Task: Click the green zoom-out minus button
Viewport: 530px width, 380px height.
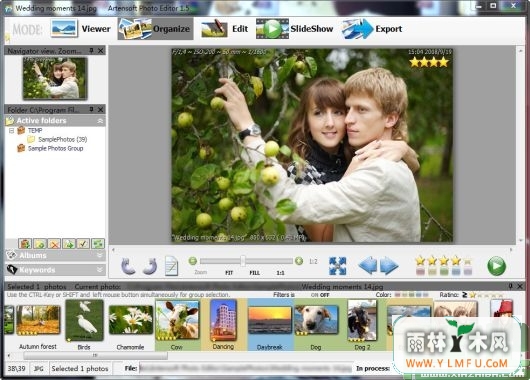Action: [x=193, y=261]
